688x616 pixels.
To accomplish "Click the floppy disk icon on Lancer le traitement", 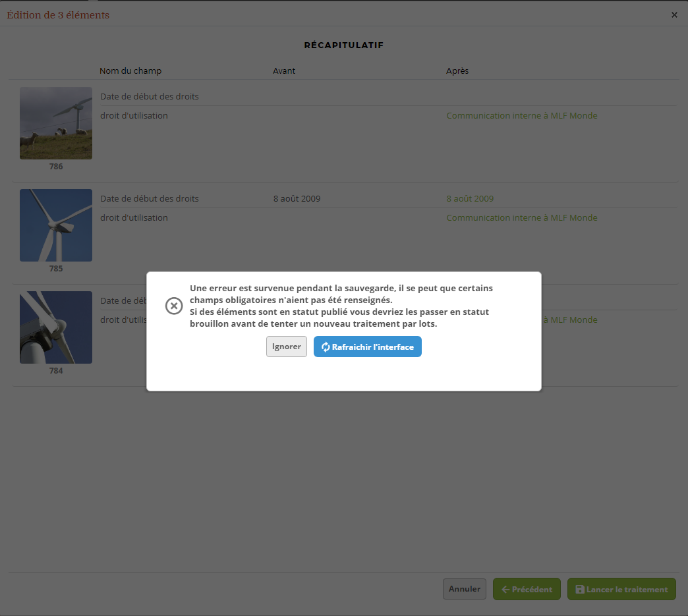I will coord(580,590).
